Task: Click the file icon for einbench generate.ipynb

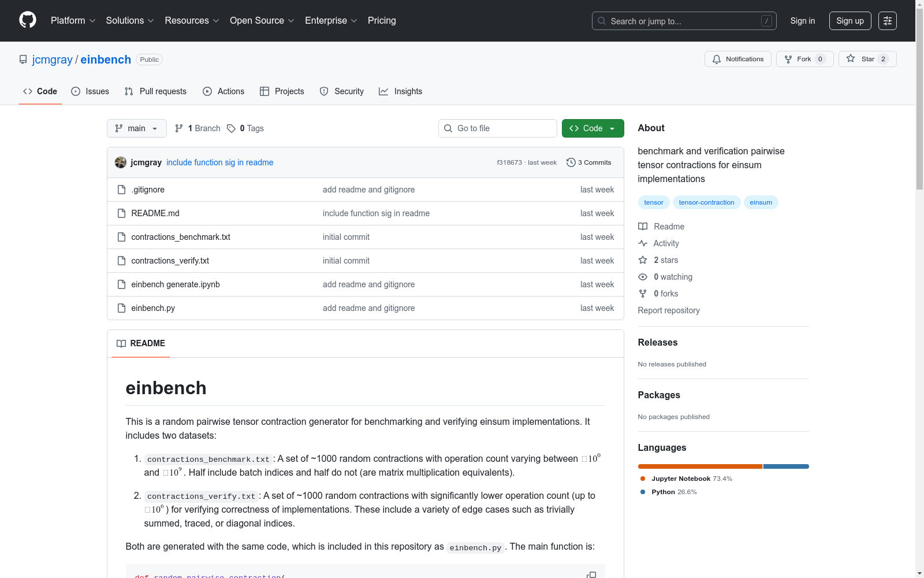Action: (x=121, y=284)
